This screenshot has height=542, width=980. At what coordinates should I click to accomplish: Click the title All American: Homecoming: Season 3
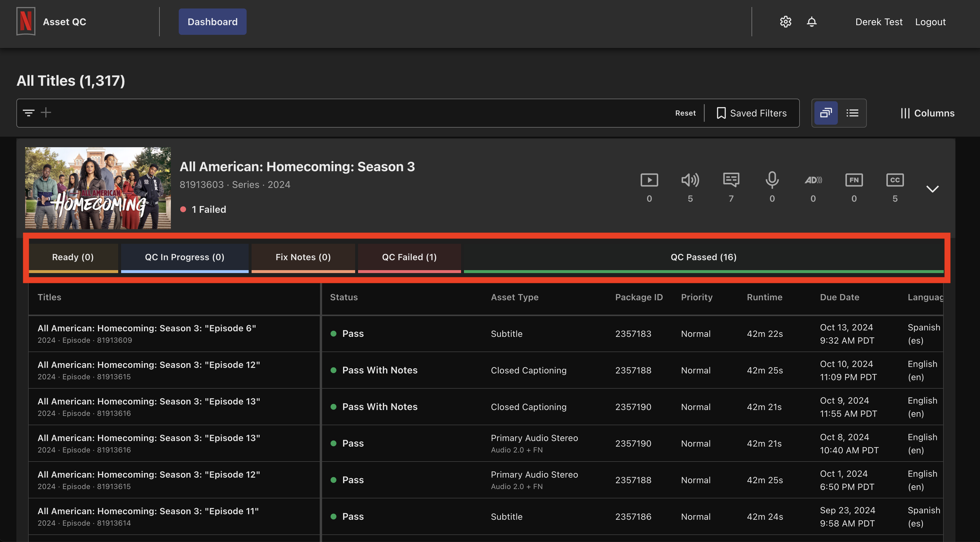pos(297,166)
